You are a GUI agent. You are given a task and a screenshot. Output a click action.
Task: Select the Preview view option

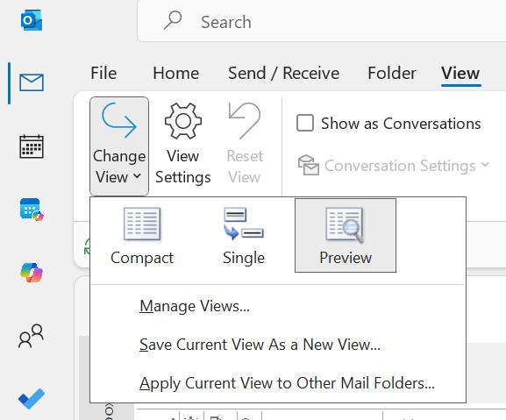click(x=346, y=236)
